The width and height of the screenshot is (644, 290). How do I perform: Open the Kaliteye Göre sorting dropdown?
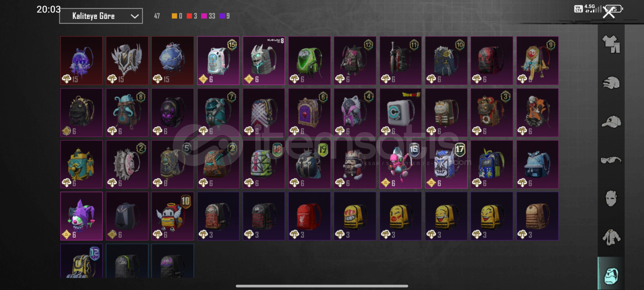click(x=101, y=16)
